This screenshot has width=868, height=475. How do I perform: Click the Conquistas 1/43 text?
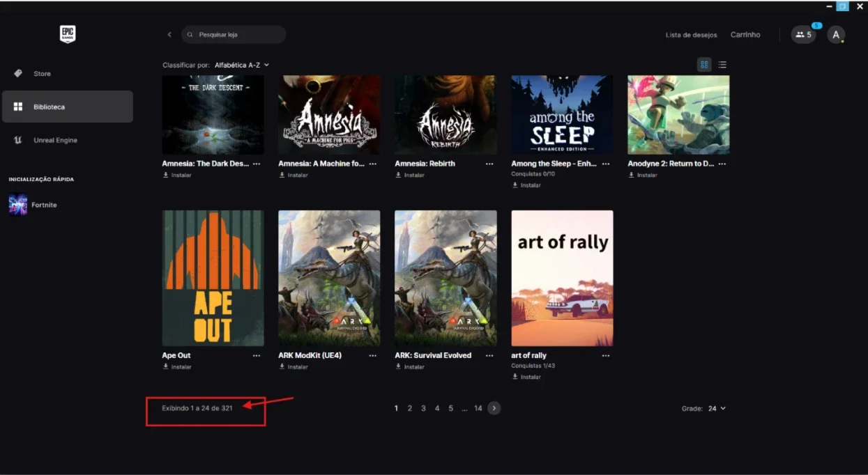(533, 366)
